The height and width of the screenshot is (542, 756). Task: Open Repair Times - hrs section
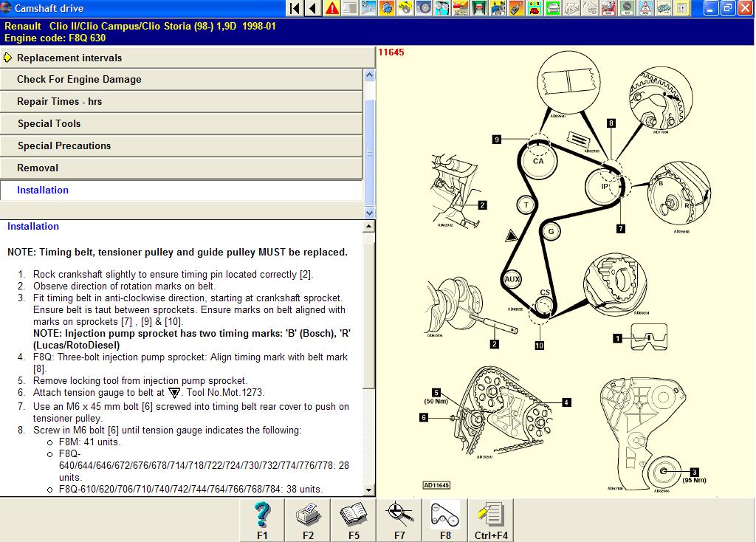(182, 101)
